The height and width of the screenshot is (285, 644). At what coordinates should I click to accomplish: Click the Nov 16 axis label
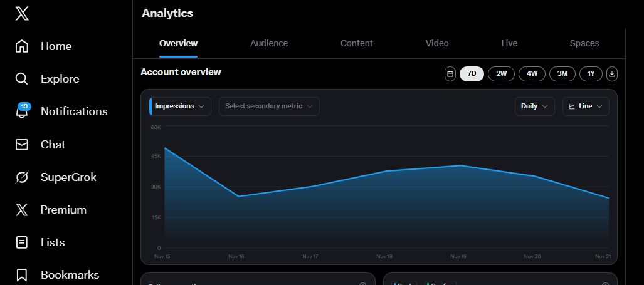point(236,256)
